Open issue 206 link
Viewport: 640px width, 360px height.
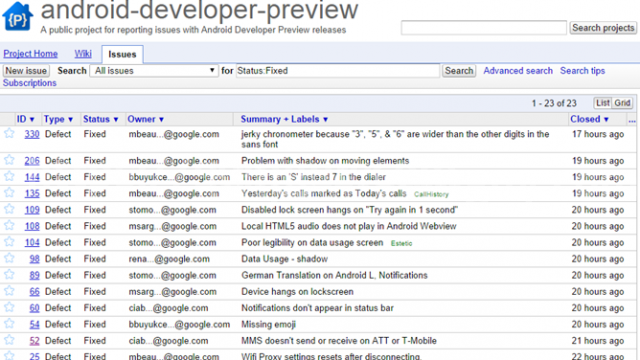coord(32,160)
